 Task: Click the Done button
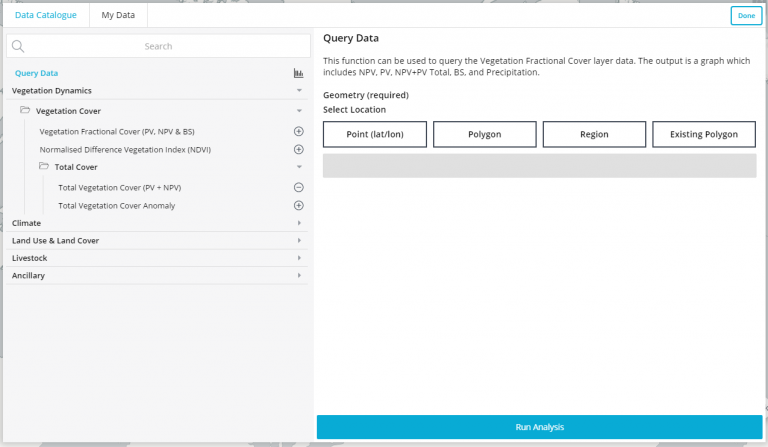pos(746,16)
